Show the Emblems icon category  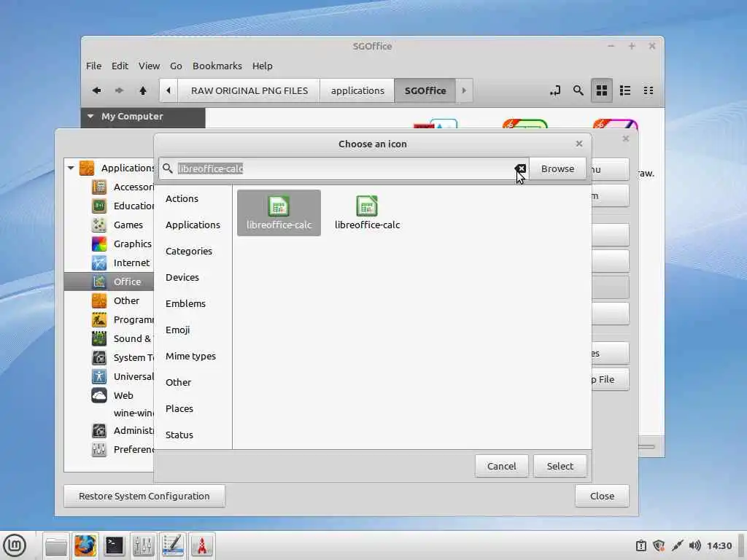point(185,303)
